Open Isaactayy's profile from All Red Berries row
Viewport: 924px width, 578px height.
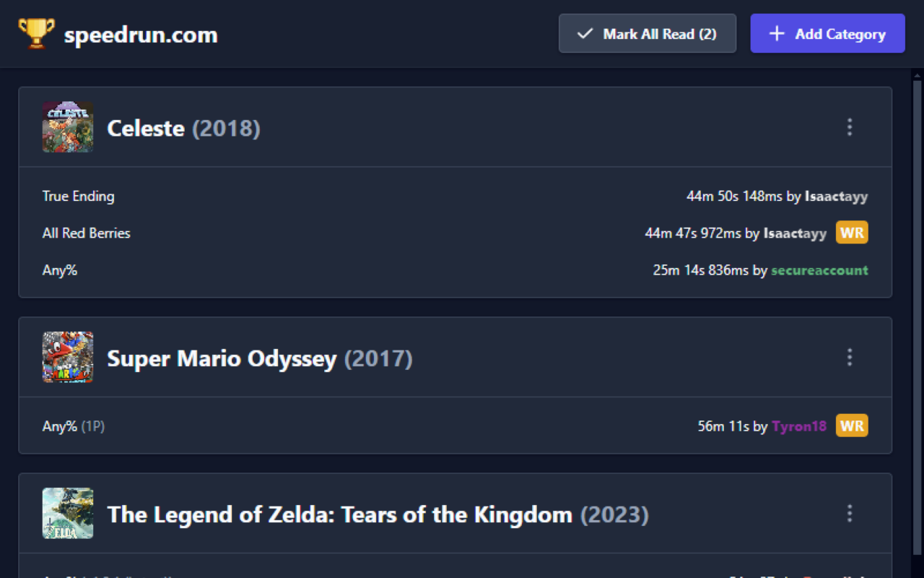795,233
